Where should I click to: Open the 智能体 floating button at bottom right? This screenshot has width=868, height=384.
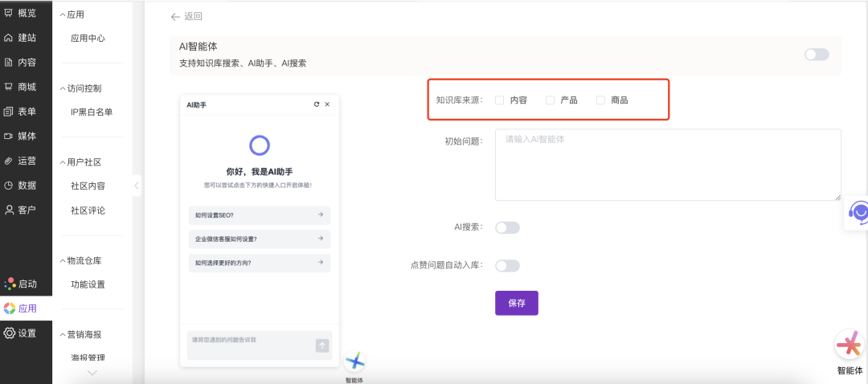[850, 345]
